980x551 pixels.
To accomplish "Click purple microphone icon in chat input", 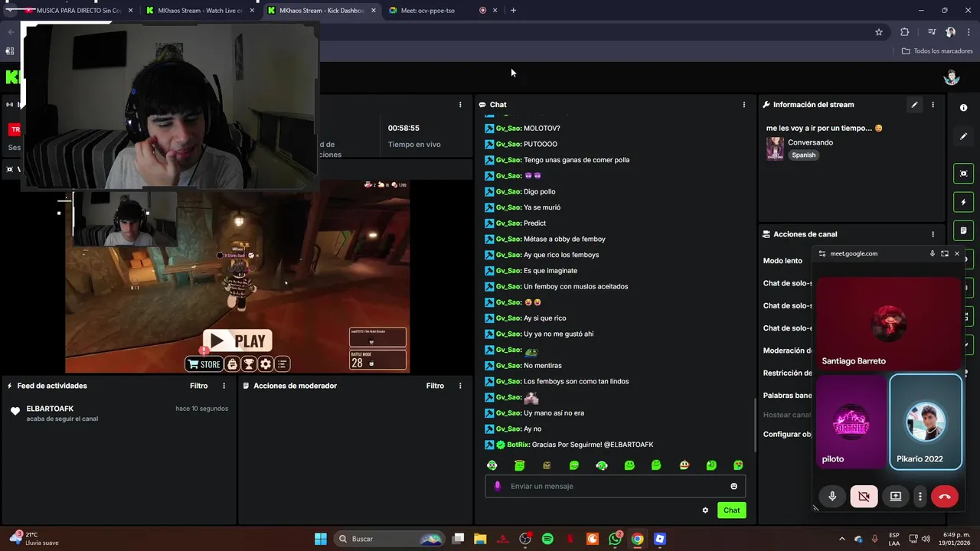I will pos(497,486).
